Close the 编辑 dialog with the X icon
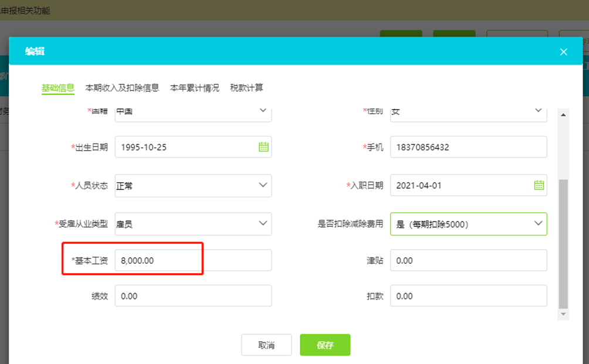 563,52
